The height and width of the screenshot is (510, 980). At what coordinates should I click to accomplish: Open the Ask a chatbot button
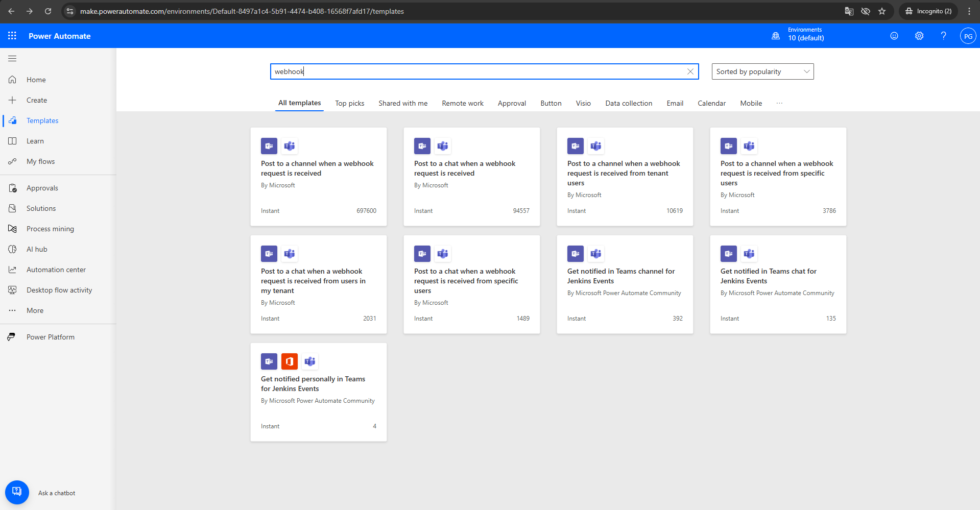pos(17,492)
